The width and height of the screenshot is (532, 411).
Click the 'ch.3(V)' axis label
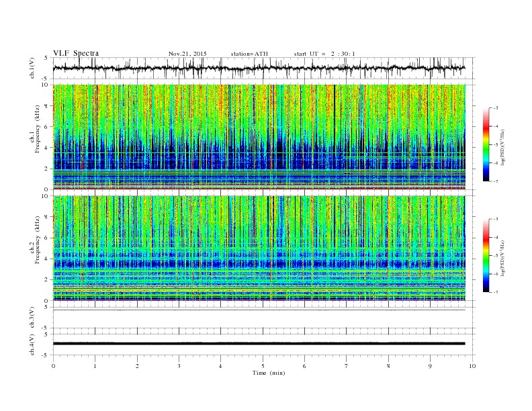pyautogui.click(x=32, y=318)
